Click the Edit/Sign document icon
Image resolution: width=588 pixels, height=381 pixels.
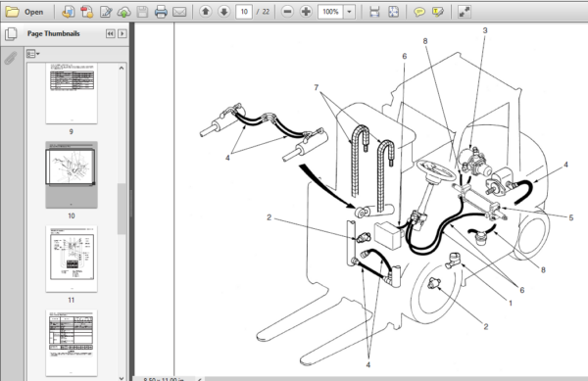pos(106,12)
